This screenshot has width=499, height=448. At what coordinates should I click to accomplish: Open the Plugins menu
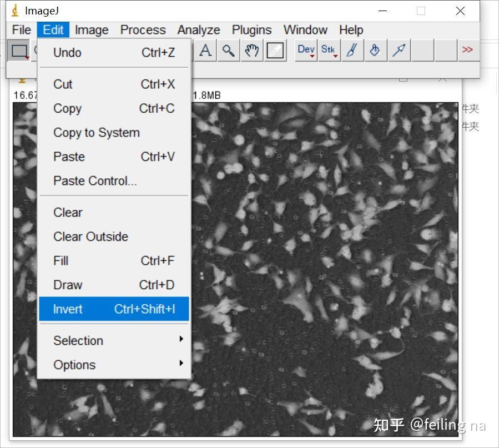[251, 30]
